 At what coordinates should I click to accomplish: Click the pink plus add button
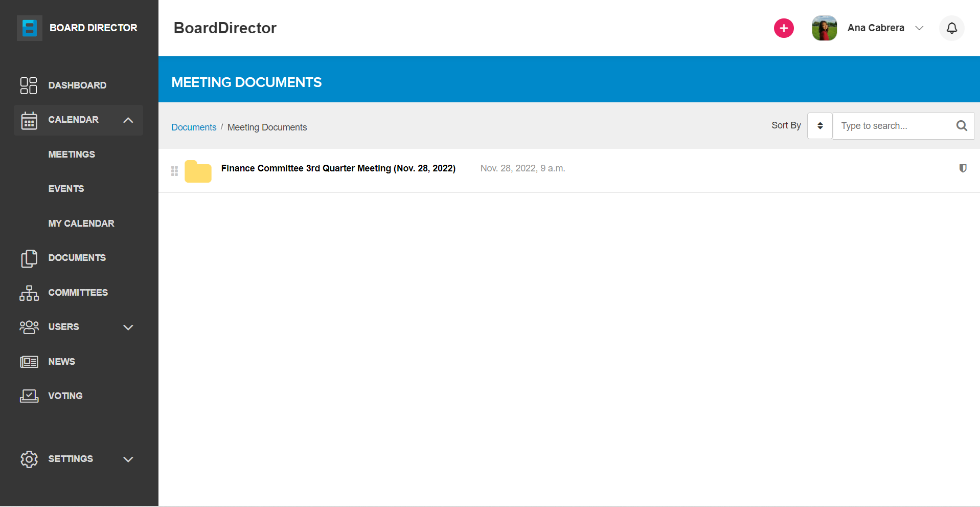click(784, 28)
